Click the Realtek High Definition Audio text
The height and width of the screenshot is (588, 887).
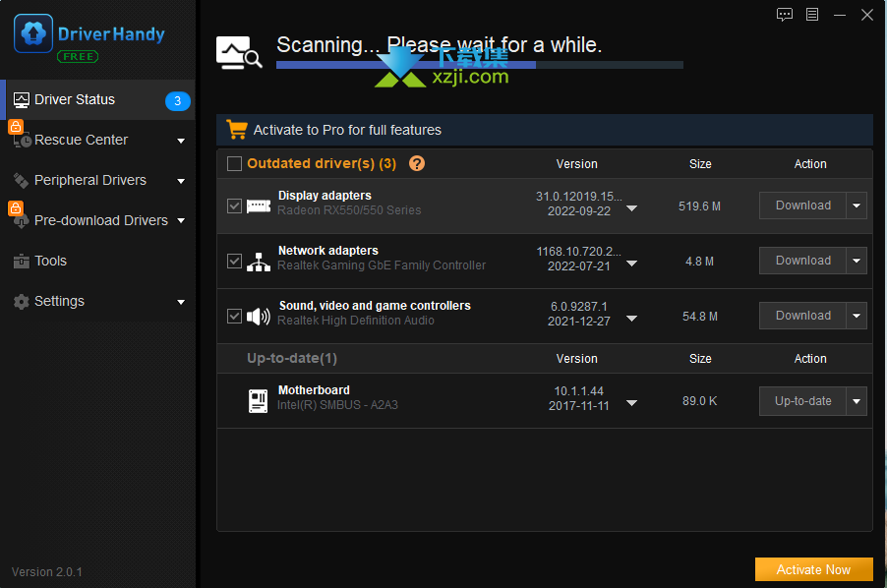click(356, 321)
